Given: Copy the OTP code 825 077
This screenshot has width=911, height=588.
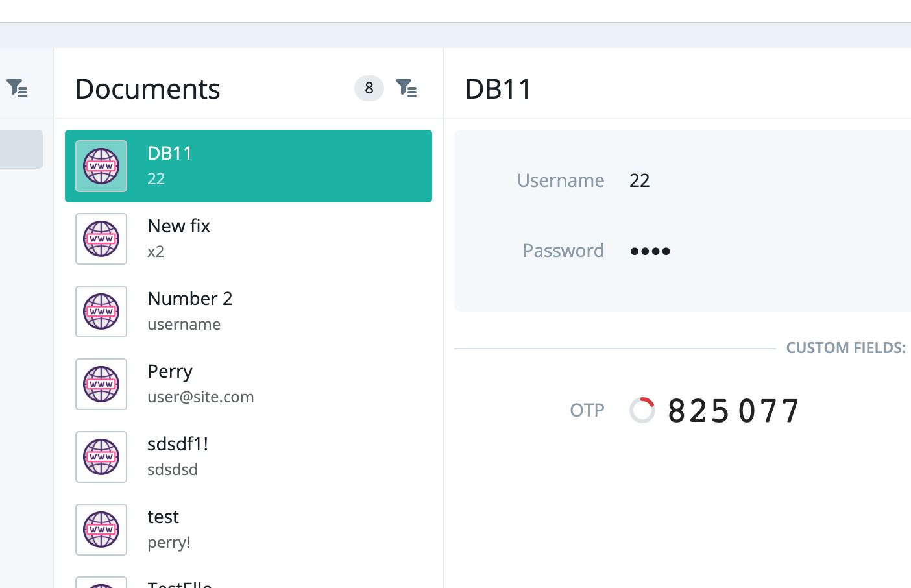Looking at the screenshot, I should [x=734, y=411].
